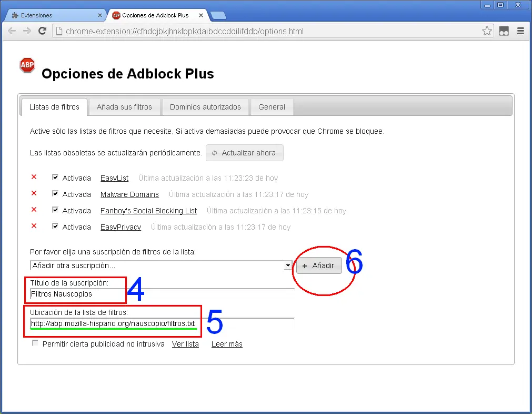The height and width of the screenshot is (414, 532).
Task: Switch to the Extensiones browser tab
Action: click(x=56, y=15)
